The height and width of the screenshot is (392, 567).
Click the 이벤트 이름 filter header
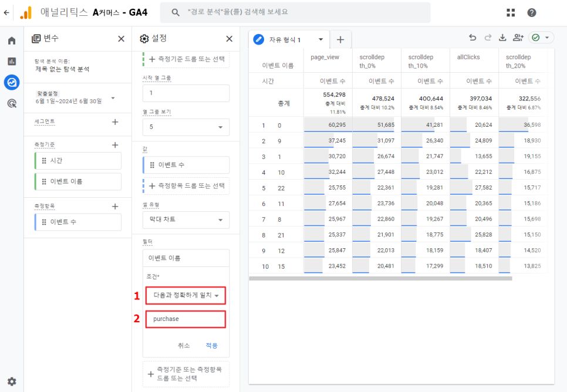point(186,258)
